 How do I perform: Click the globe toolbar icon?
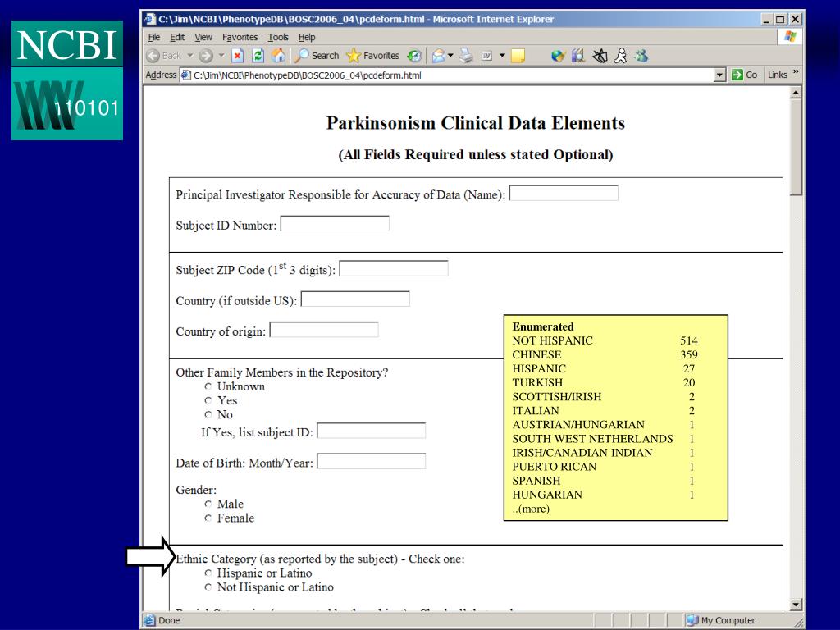558,56
